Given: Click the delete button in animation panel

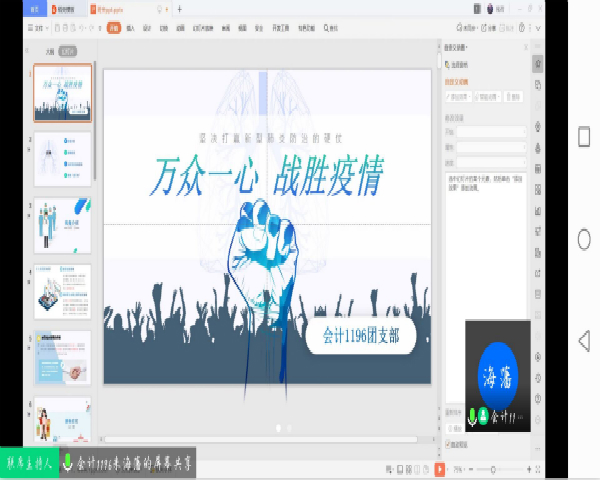Looking at the screenshot, I should click(513, 97).
